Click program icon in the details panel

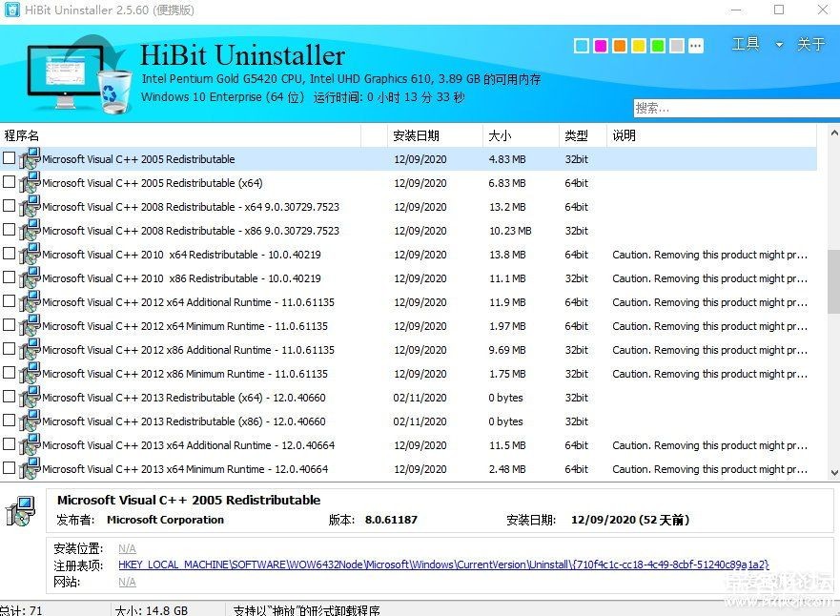pyautogui.click(x=21, y=510)
